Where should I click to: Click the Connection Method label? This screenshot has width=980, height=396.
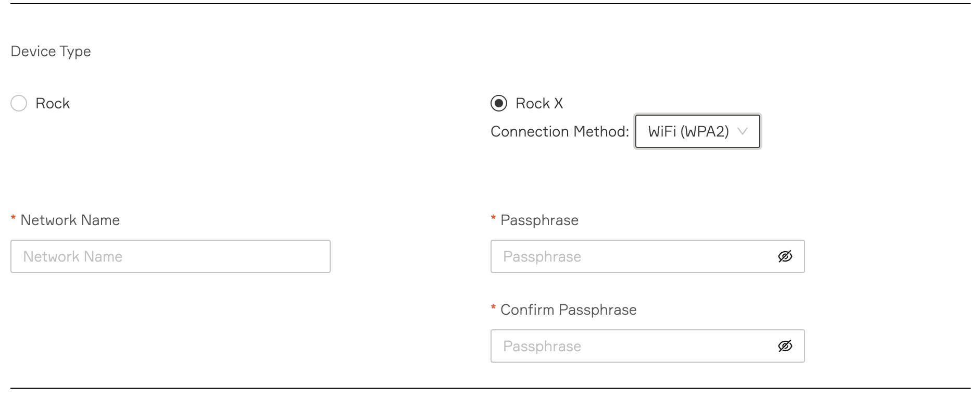559,131
